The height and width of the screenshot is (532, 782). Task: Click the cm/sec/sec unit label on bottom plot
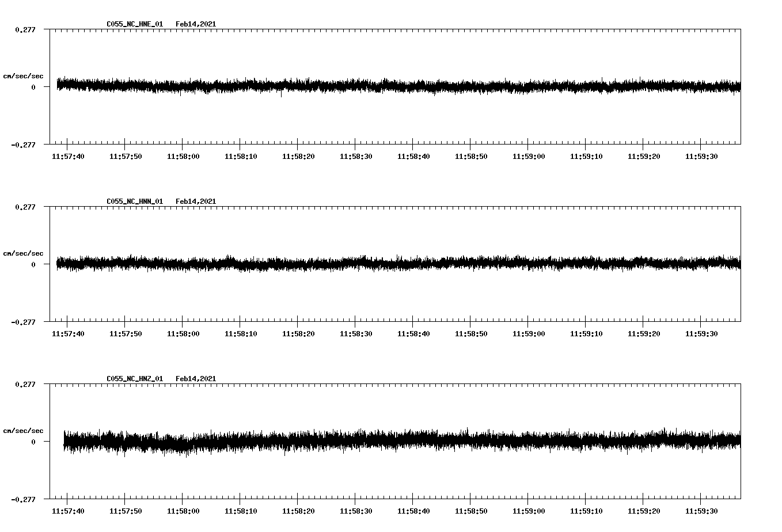point(24,430)
